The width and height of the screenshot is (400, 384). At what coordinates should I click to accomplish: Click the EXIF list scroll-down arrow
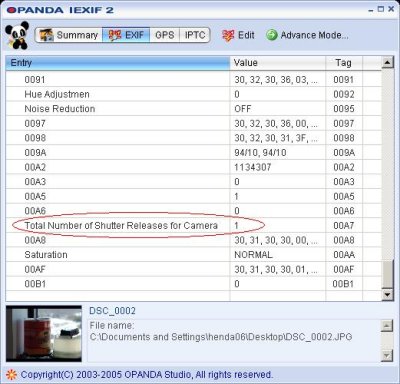387,294
